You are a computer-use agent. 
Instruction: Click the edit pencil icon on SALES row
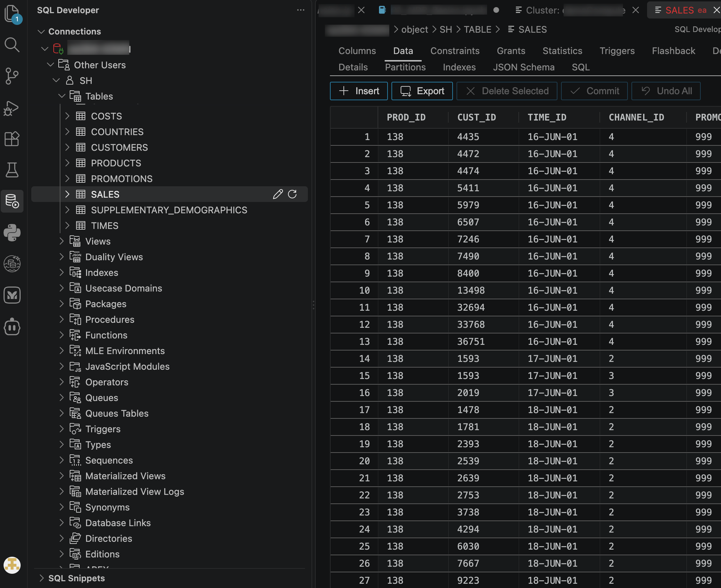click(x=278, y=194)
